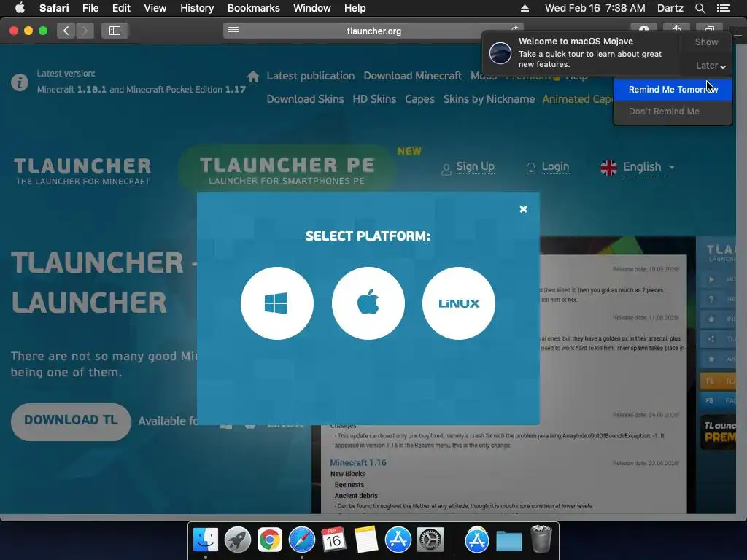This screenshot has height=560, width=747.
Task: Open the File menu
Action: [90, 8]
